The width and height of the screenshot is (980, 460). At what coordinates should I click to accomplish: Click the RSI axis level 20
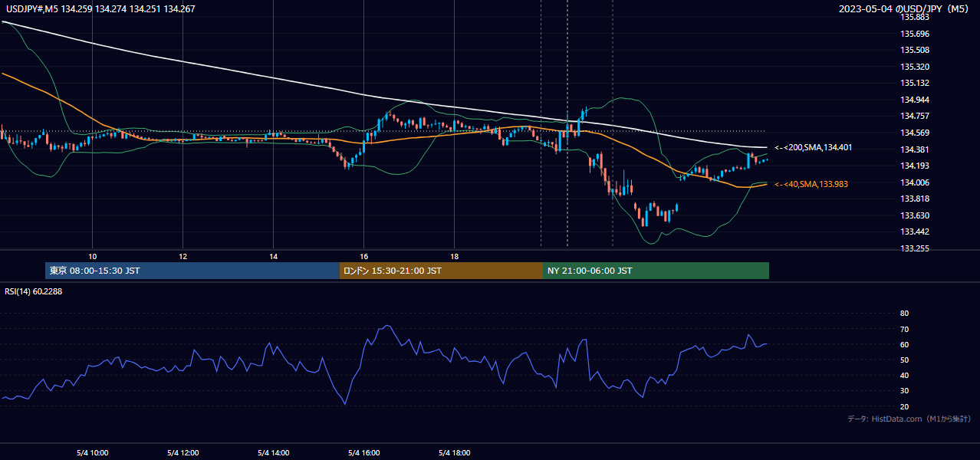(x=904, y=406)
